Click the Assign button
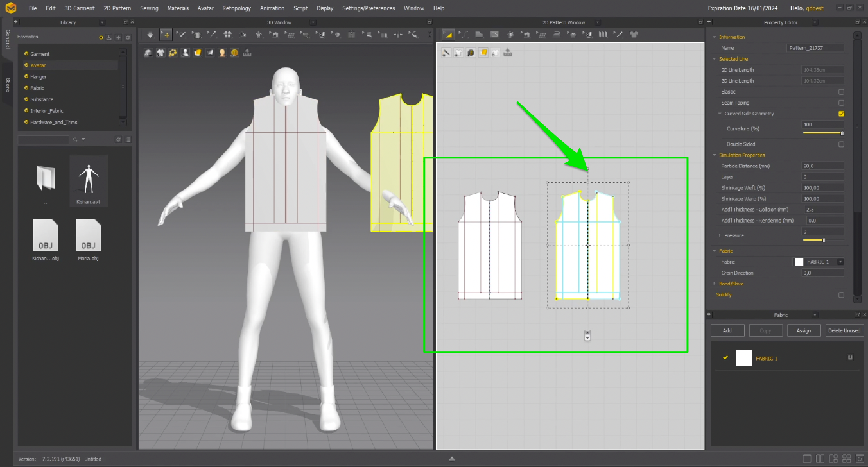 [804, 330]
